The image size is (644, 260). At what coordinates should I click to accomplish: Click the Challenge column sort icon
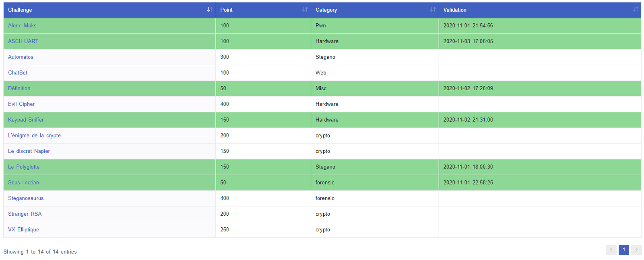(x=209, y=10)
